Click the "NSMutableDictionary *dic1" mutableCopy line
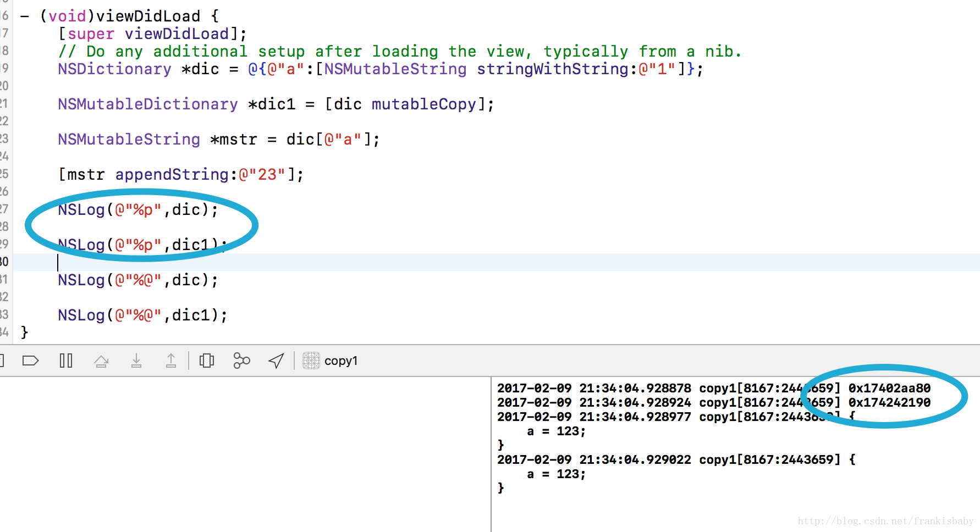 (276, 104)
